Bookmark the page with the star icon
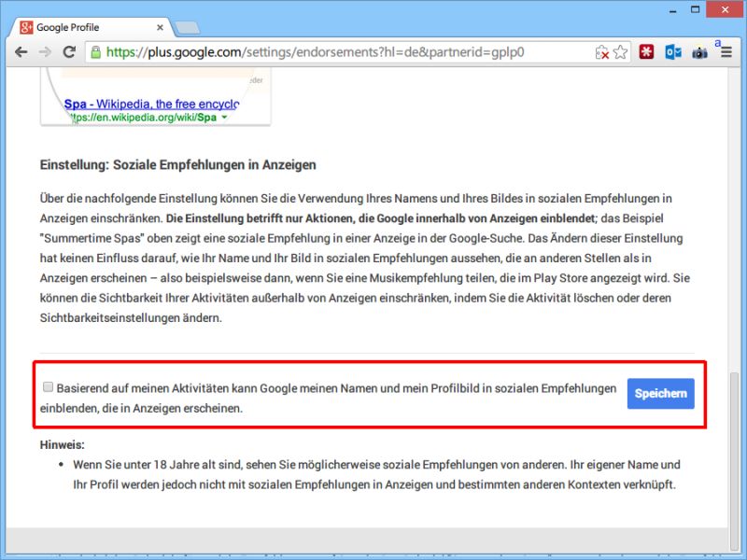Viewport: 747px width, 560px height. (x=620, y=52)
